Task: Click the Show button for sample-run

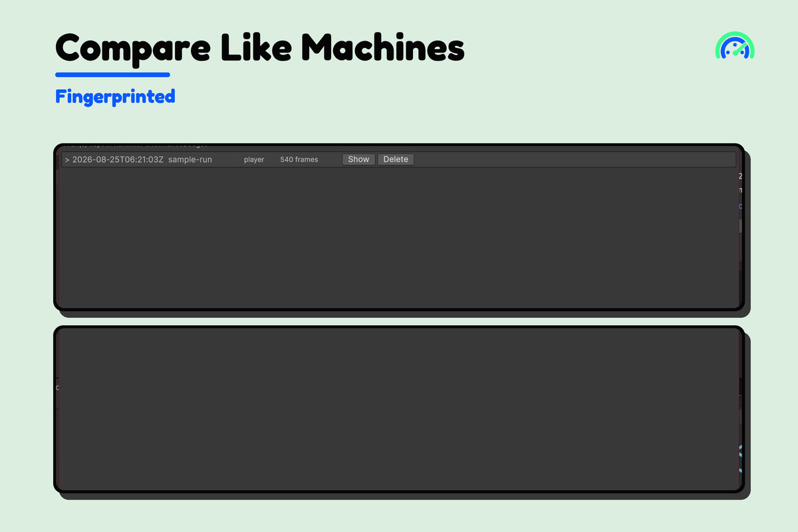Action: [358, 160]
